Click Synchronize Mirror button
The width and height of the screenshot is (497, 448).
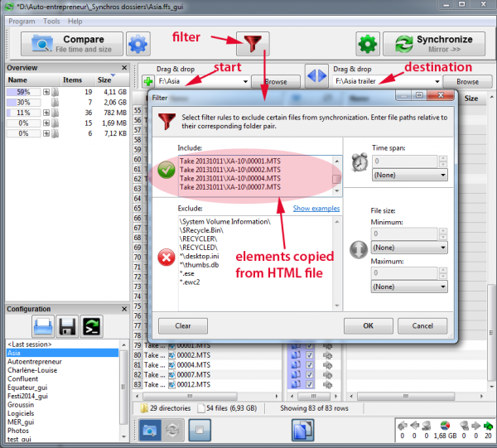(434, 44)
